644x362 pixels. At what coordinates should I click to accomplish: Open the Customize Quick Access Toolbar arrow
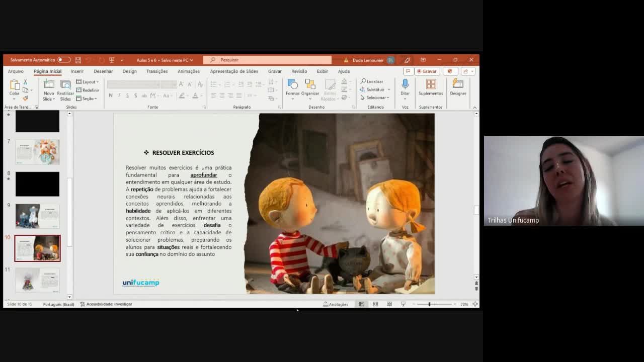point(121,60)
